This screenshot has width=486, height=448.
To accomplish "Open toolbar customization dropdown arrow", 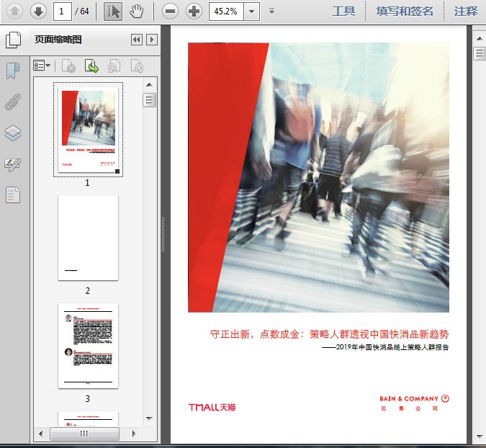I will 272,12.
